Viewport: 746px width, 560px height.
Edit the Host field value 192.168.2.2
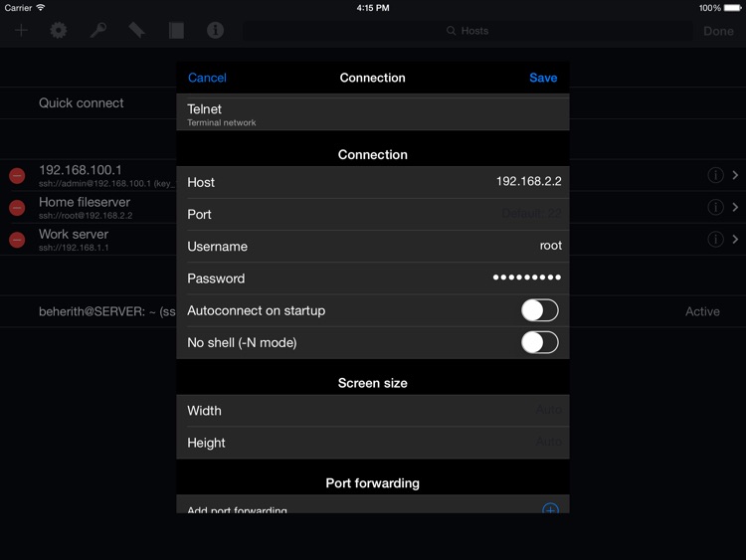[528, 181]
